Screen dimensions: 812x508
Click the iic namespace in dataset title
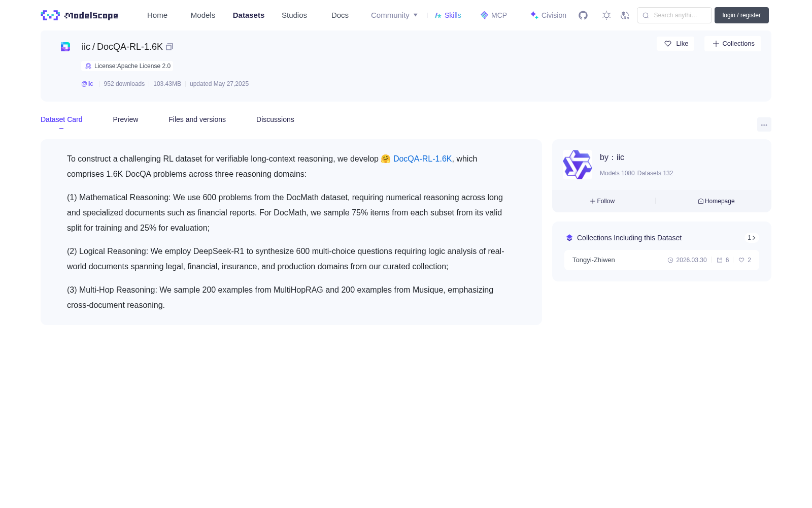coord(86,47)
